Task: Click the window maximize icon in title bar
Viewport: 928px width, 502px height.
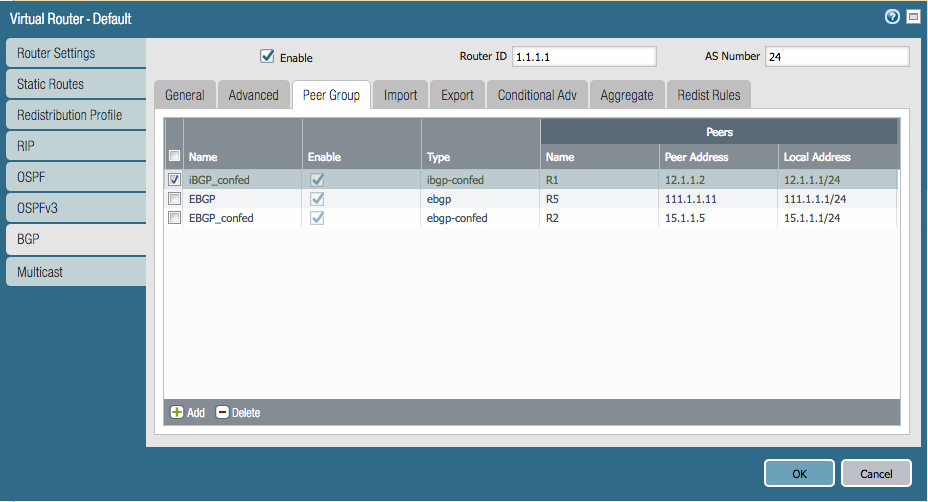Action: point(912,18)
